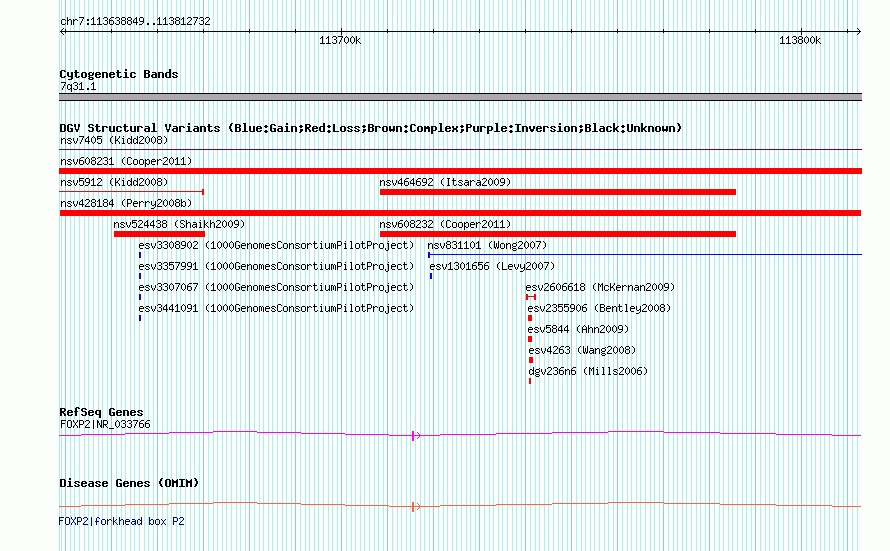Open the nsv5912 (Kidd2008) variant label
The height and width of the screenshot is (551, 890).
(114, 182)
